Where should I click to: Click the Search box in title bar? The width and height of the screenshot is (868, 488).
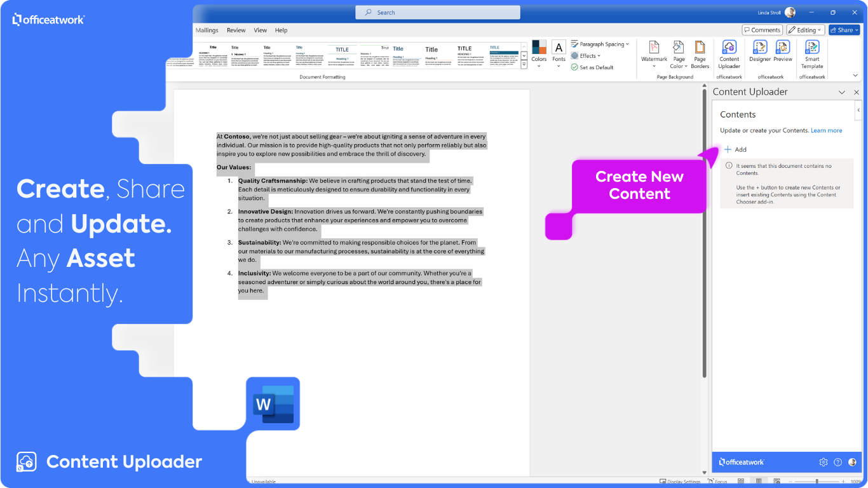438,12
